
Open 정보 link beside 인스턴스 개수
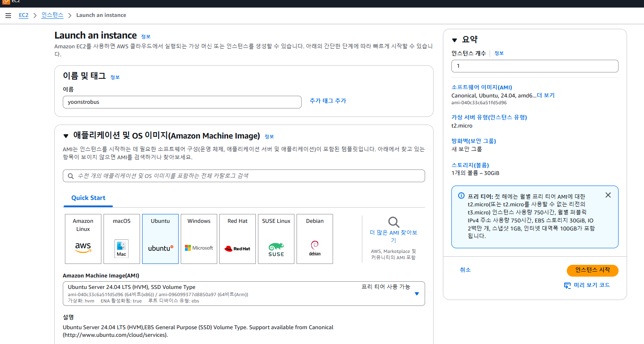[x=499, y=53]
